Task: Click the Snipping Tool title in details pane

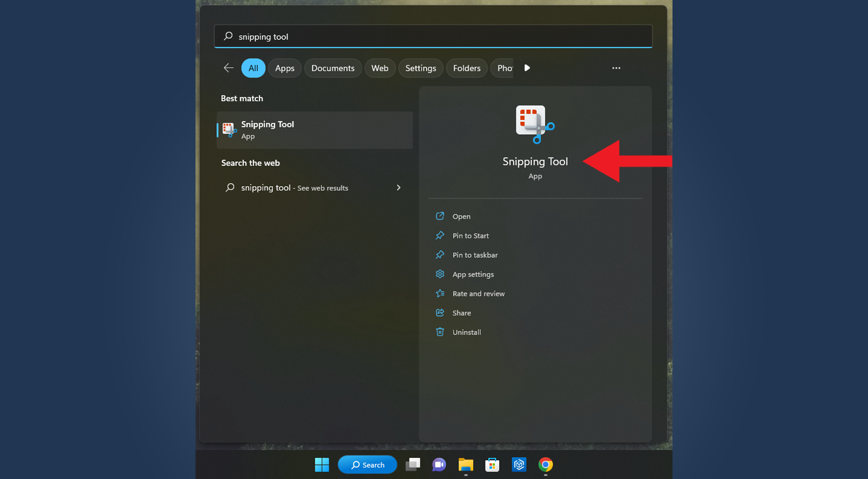Action: click(x=535, y=161)
